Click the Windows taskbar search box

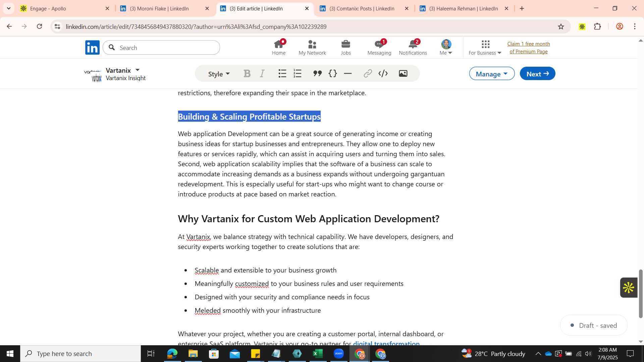point(80,354)
